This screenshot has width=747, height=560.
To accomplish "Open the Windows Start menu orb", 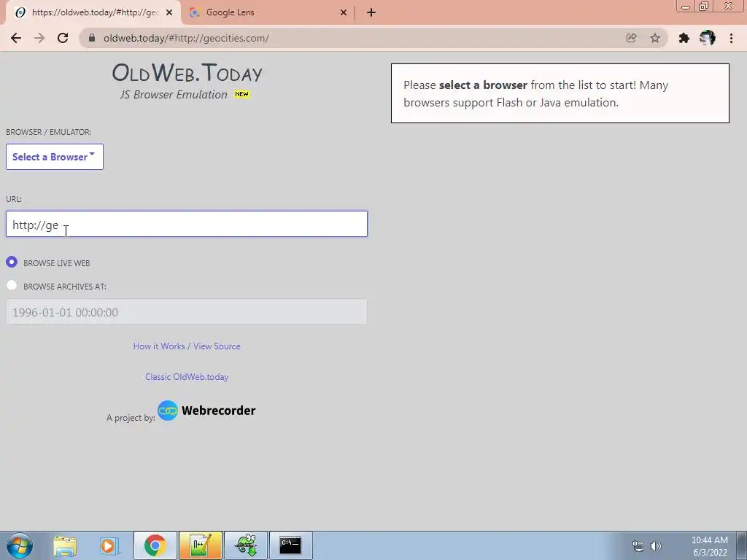I will [20, 545].
